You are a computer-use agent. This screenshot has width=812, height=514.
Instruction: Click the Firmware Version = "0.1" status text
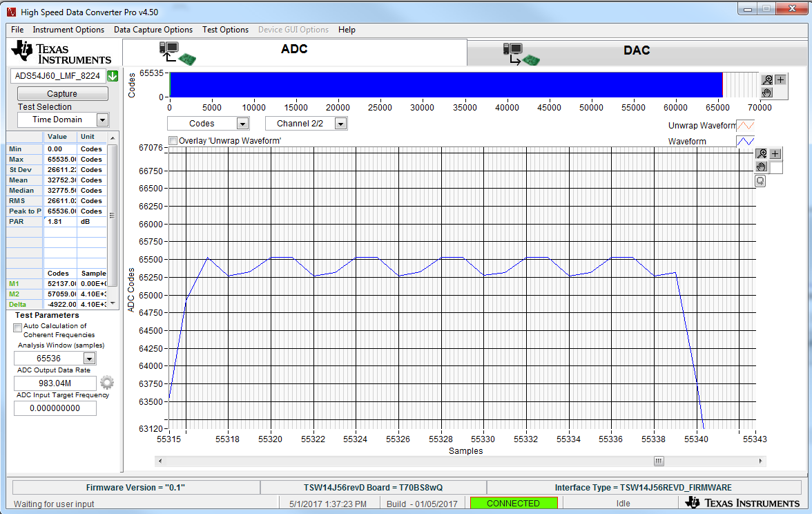[x=135, y=488]
